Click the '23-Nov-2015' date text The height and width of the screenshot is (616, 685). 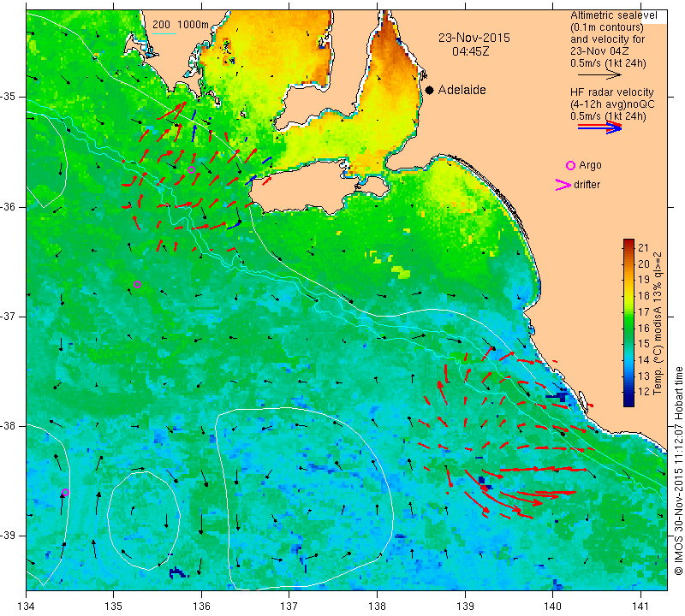pos(474,38)
